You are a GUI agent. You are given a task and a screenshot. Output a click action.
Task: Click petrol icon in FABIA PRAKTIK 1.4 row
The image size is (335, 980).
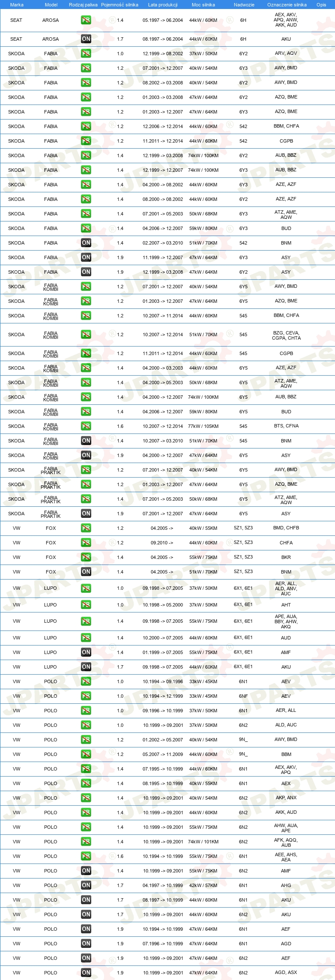click(86, 499)
